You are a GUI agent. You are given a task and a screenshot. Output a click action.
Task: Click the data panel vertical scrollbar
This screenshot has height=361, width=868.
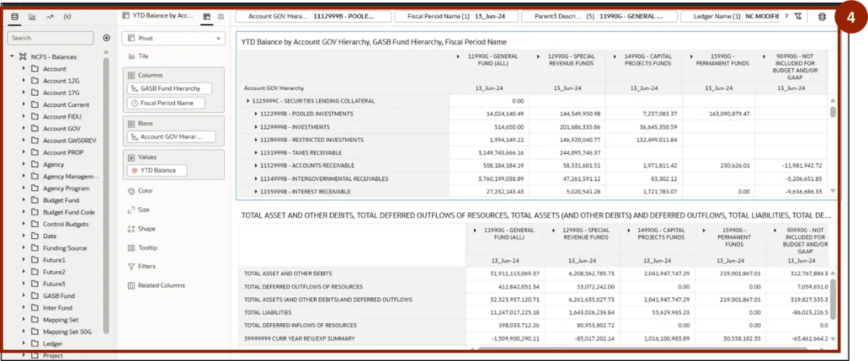[107, 197]
